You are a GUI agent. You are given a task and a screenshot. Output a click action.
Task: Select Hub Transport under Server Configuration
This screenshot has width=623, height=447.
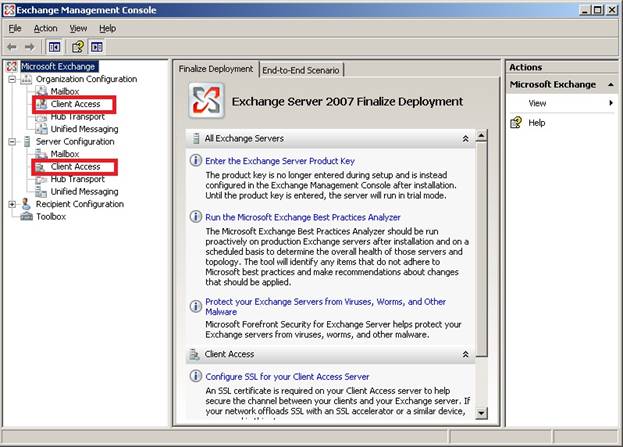(77, 179)
